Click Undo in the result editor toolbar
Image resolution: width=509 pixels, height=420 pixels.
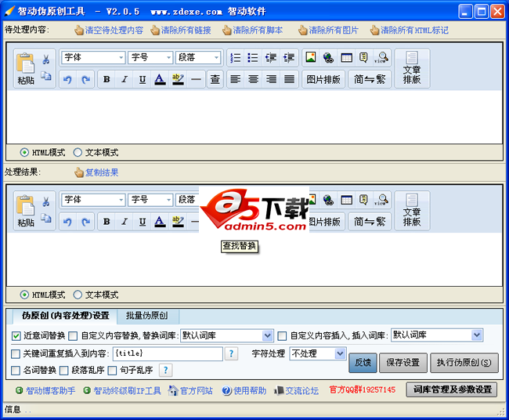[x=67, y=222]
